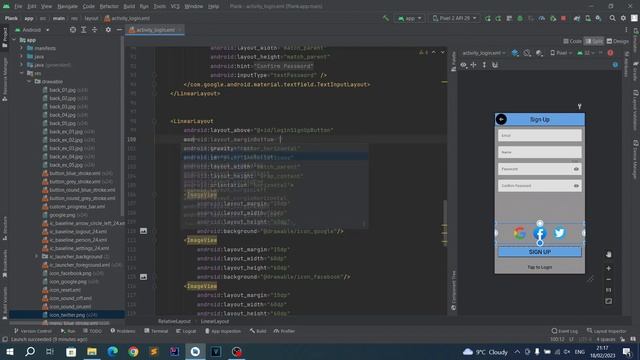Select back_01.jpg in project tree
This screenshot has height=360, width=640.
(x=62, y=90)
